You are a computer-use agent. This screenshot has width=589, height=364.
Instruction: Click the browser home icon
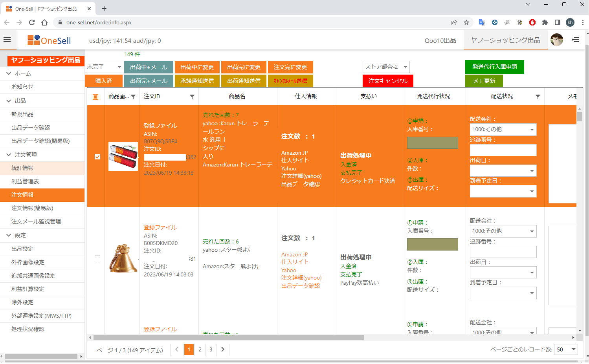44,23
